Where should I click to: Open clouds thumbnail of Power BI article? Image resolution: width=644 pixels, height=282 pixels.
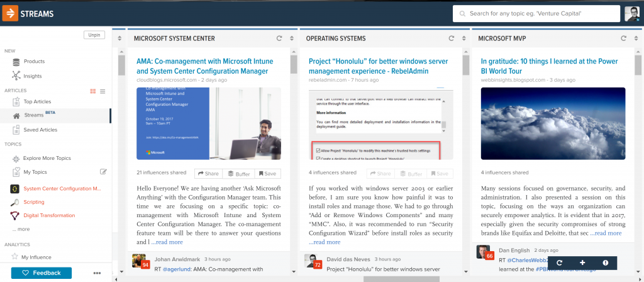point(553,123)
